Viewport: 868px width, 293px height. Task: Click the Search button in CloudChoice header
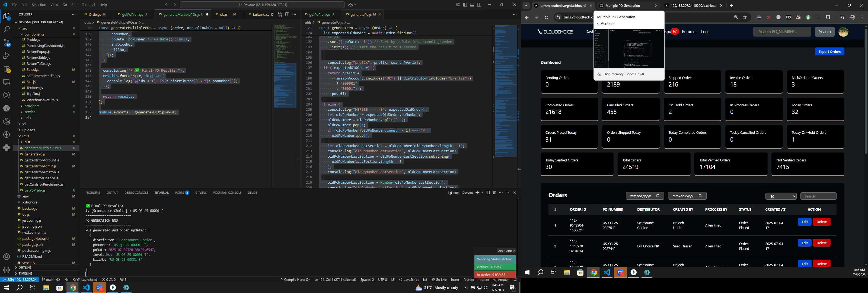pos(825,32)
